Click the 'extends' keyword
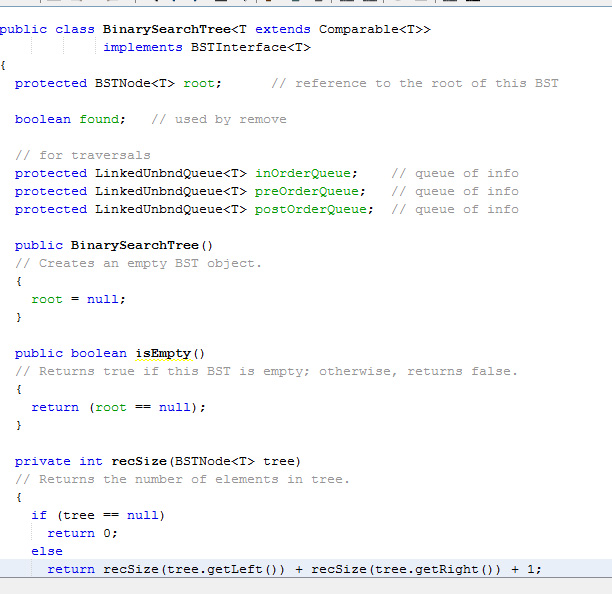Viewport: 612px width, 594px height. 283,30
